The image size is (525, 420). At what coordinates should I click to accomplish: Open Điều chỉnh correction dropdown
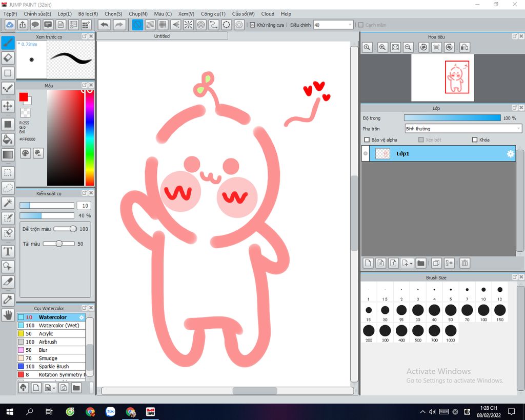coord(333,25)
